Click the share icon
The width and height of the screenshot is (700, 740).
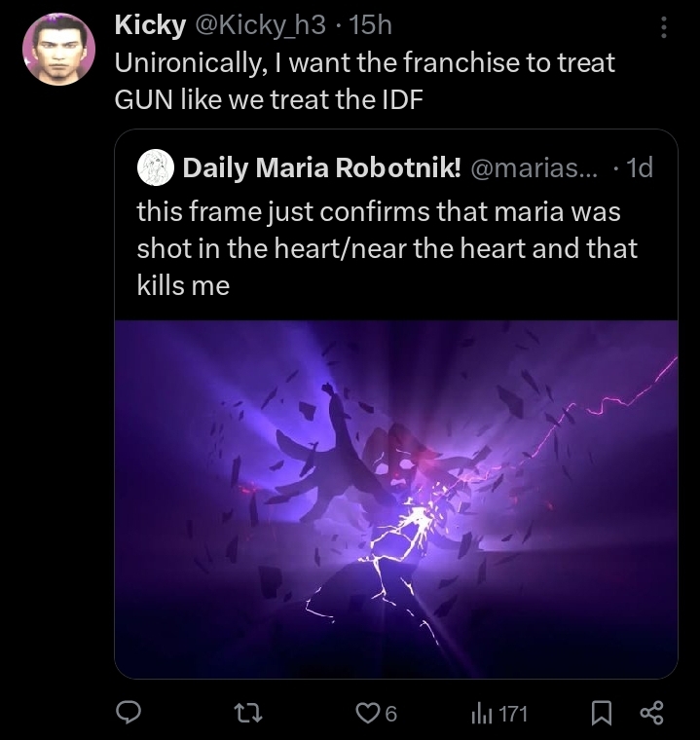650,714
